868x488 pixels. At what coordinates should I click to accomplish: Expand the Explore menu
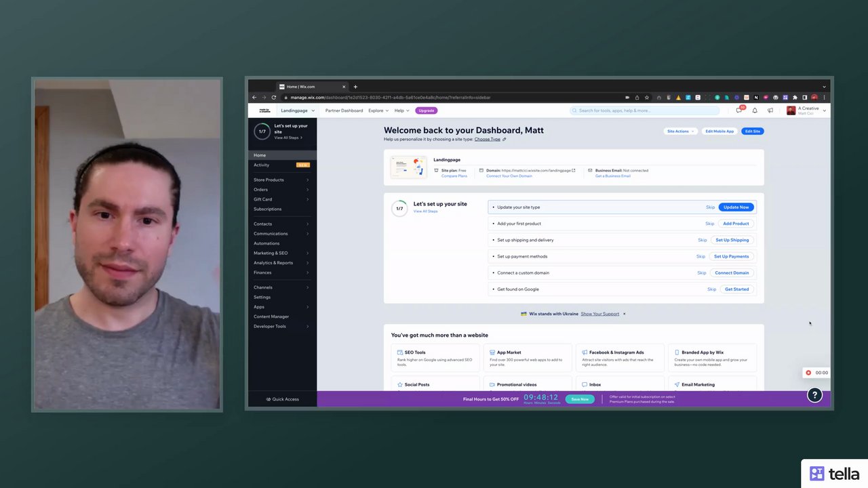[378, 110]
